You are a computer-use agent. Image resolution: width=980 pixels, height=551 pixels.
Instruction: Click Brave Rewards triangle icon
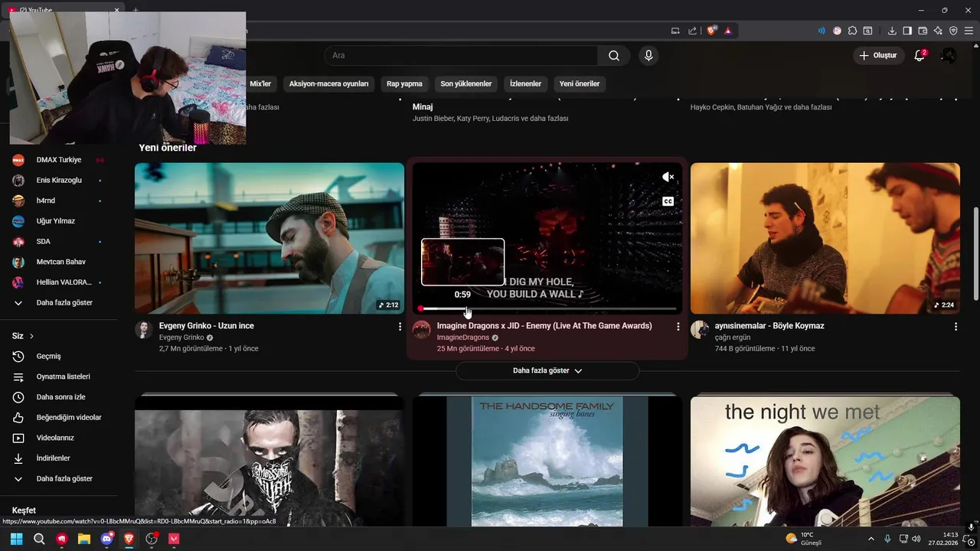pos(727,31)
